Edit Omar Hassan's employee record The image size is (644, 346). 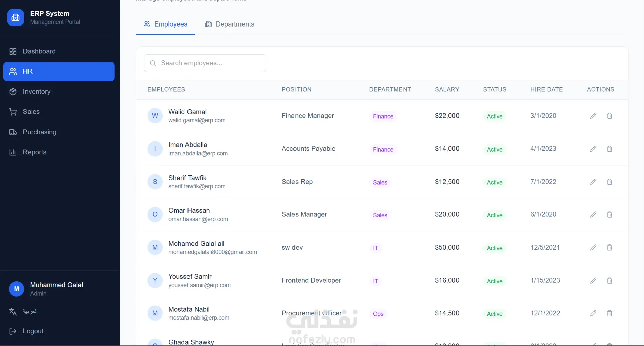(x=593, y=214)
